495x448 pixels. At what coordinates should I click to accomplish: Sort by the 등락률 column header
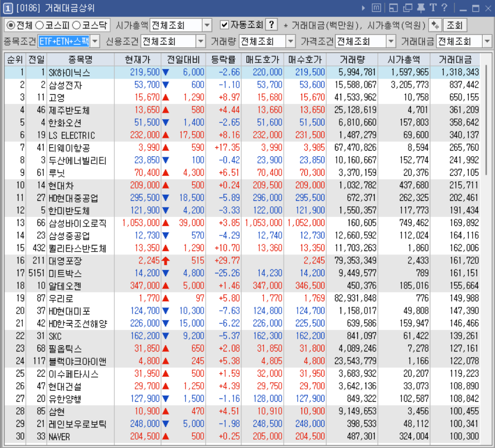point(223,59)
